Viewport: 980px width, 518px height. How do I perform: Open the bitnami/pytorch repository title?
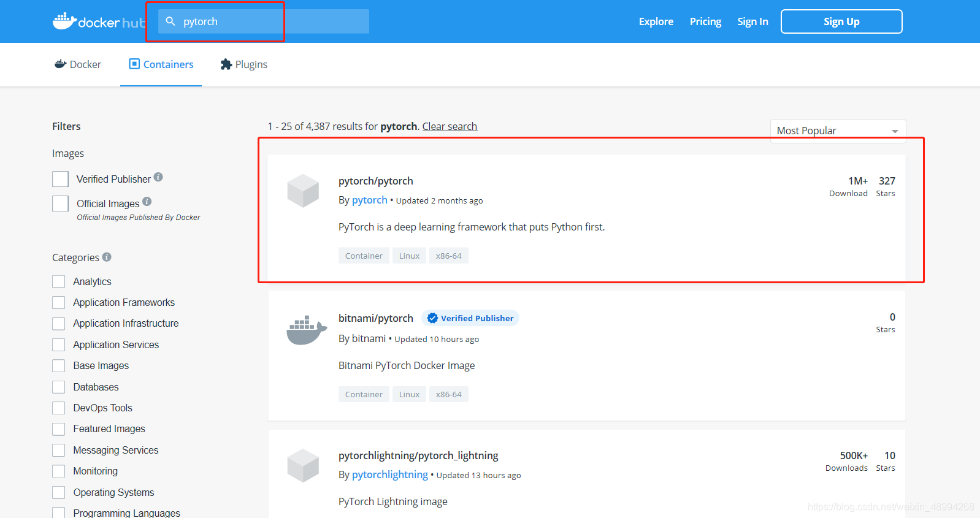click(376, 318)
